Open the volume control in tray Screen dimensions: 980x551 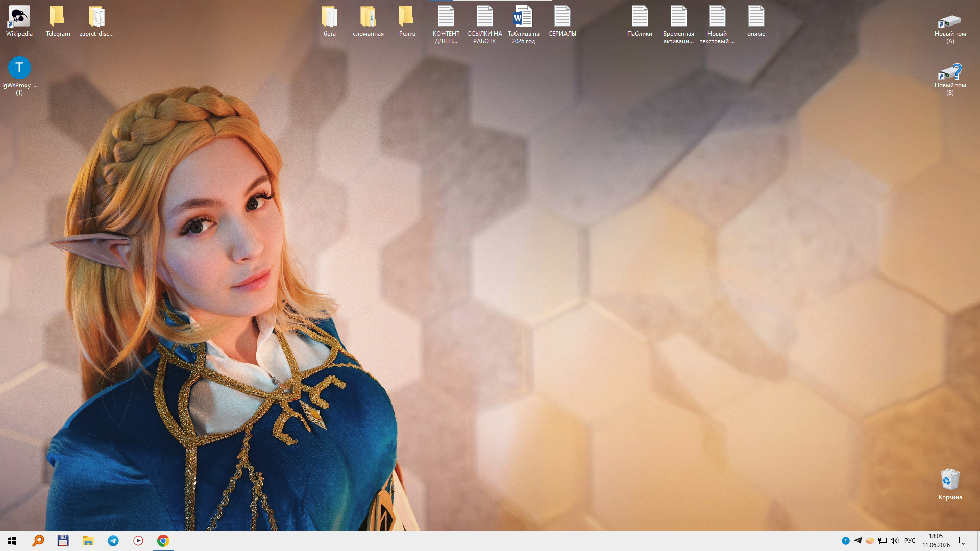coord(894,541)
